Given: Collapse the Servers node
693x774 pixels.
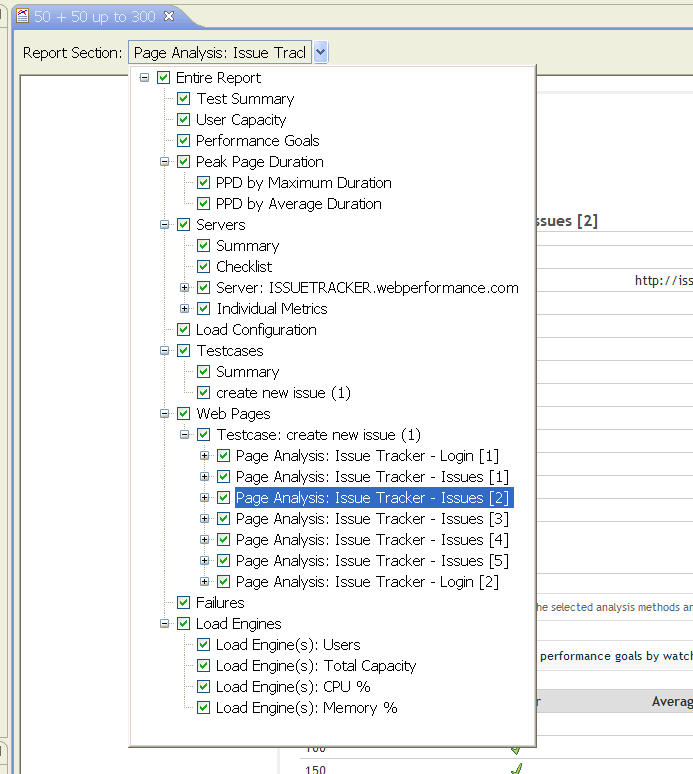Looking at the screenshot, I should (164, 225).
